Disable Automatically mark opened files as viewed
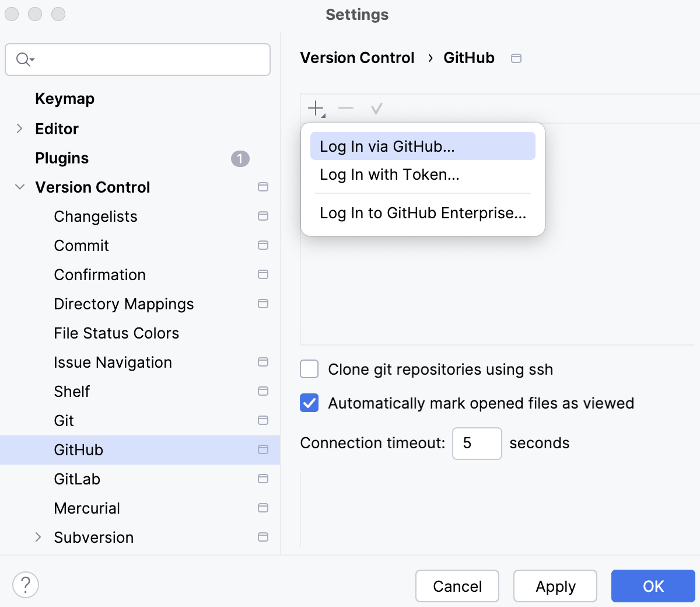Viewport: 700px width, 607px height. pyautogui.click(x=309, y=403)
